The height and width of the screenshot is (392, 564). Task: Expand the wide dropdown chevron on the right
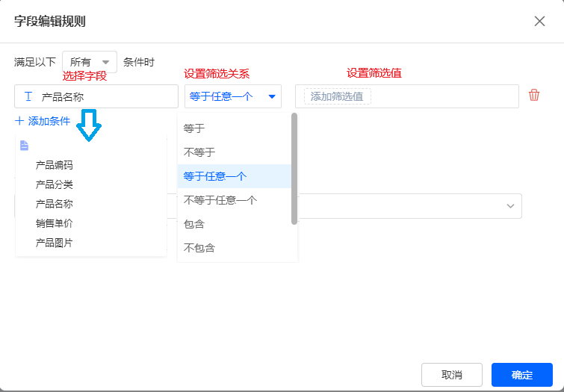click(x=511, y=206)
